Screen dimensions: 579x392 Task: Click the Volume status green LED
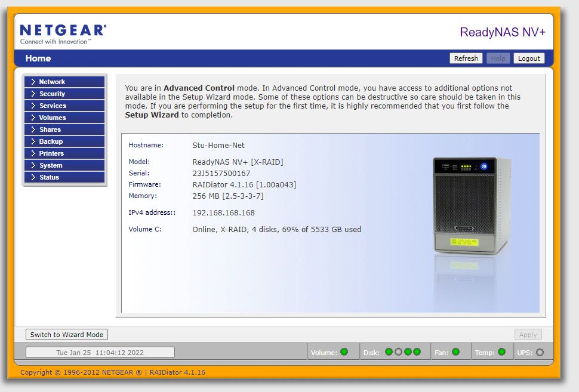coord(344,352)
